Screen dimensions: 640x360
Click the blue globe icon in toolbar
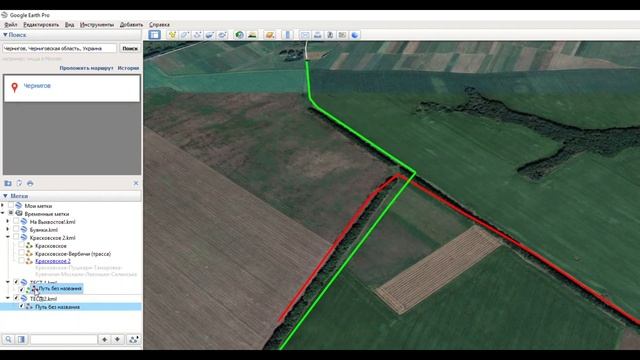[x=355, y=35]
